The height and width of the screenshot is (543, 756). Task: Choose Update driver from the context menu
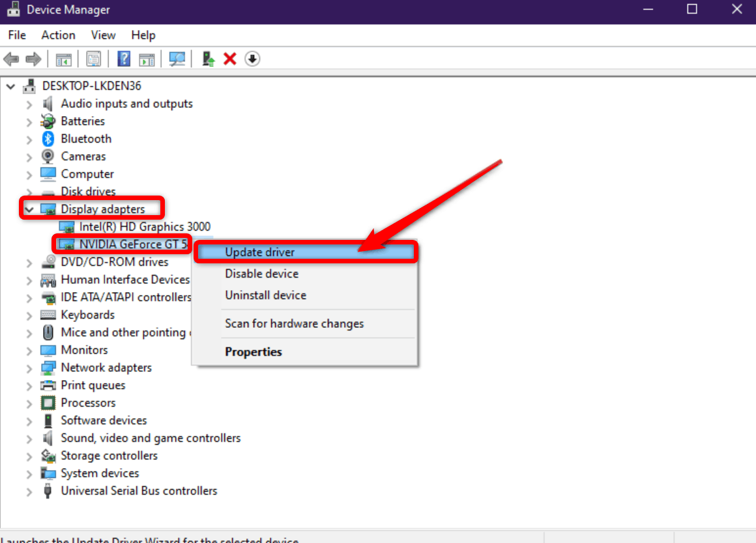tap(259, 252)
